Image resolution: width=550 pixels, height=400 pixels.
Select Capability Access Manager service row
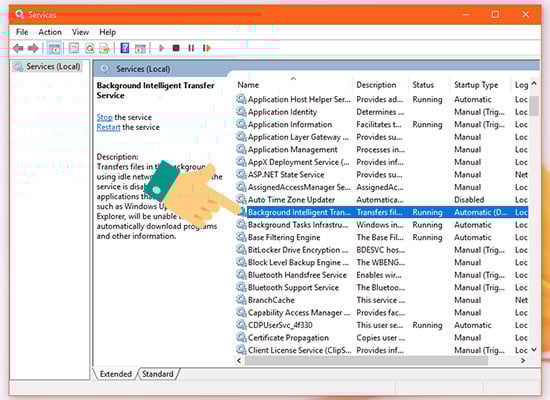(x=382, y=313)
